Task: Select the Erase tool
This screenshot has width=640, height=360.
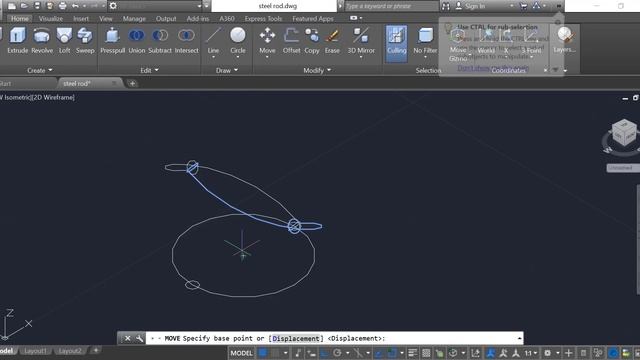Action: click(x=332, y=40)
